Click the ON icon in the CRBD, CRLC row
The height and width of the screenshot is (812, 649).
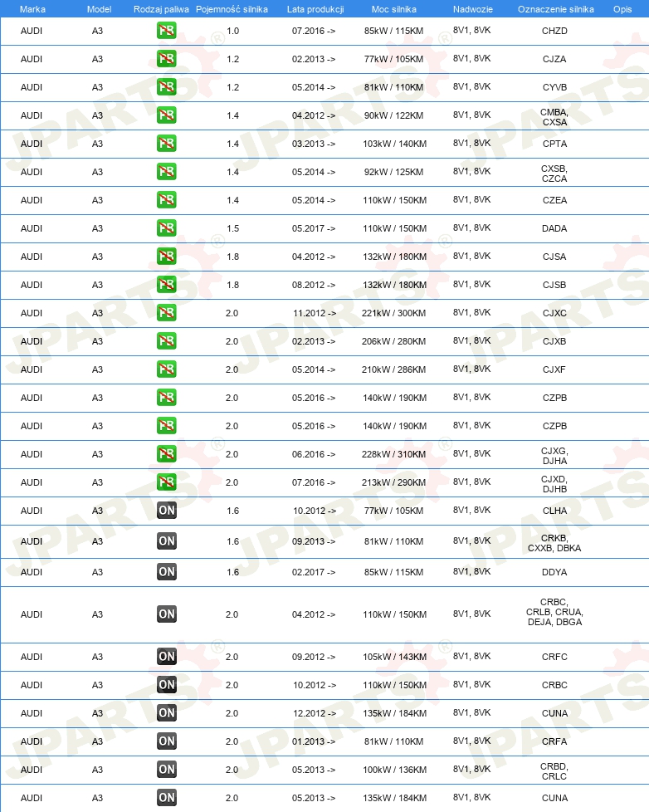[x=167, y=770]
